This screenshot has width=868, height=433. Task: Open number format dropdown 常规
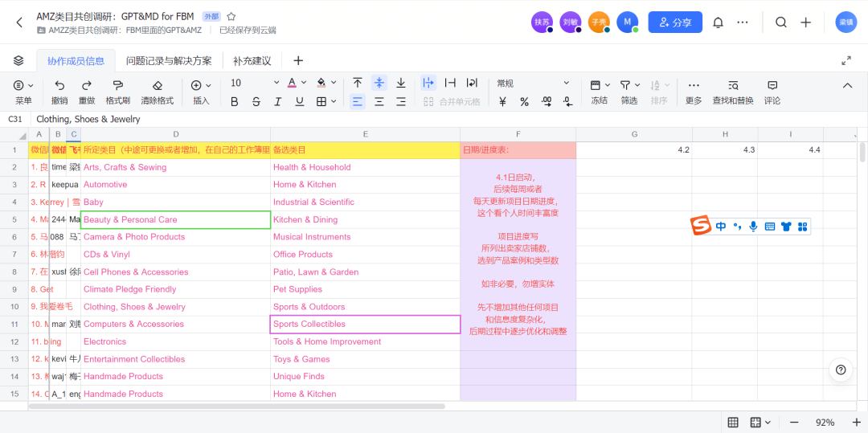[533, 83]
